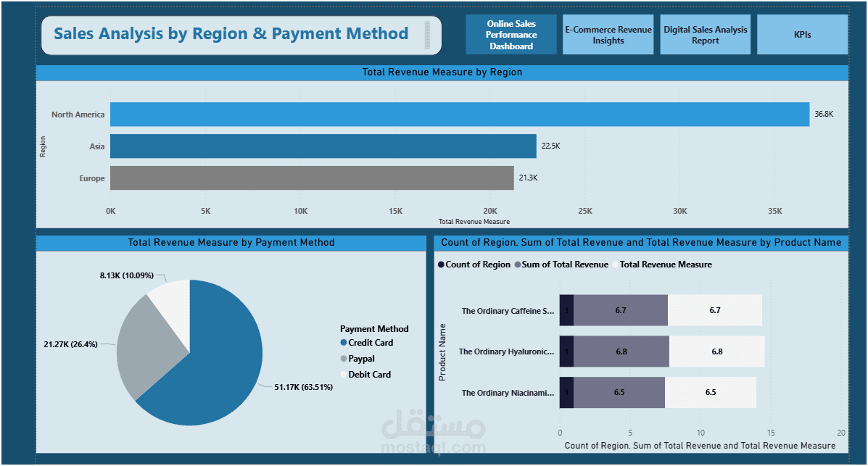Select the Hyaluronic Total Revenue Measure white segment
The width and height of the screenshot is (868, 466).
(x=717, y=351)
